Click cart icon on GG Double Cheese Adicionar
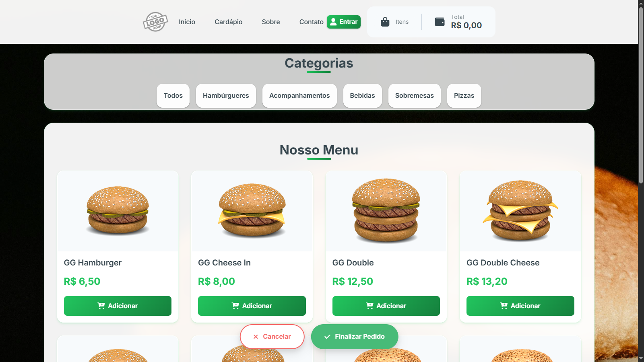 504,306
